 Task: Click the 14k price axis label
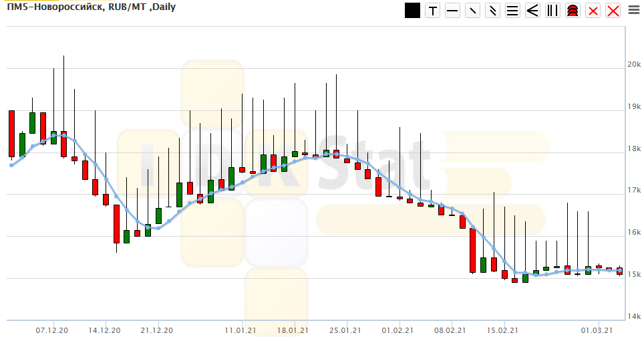(633, 316)
